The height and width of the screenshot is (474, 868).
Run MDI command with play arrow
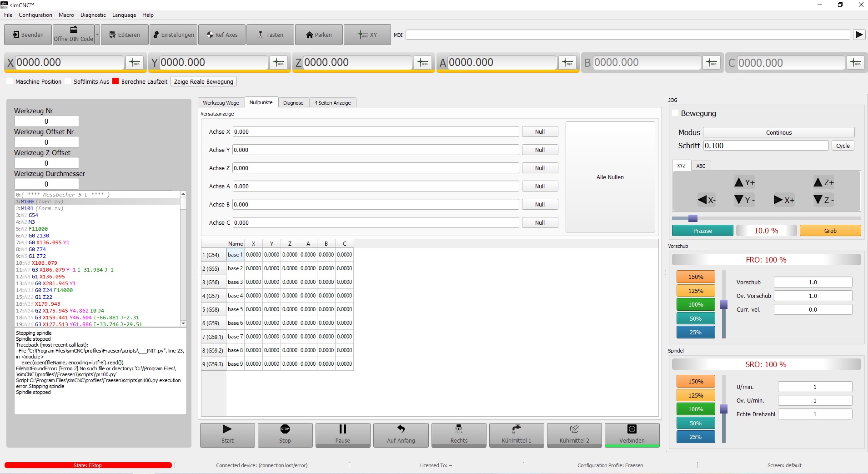click(x=859, y=35)
